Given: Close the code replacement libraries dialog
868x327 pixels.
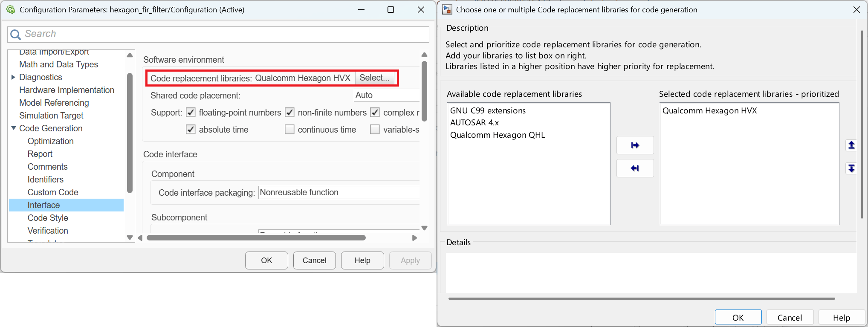Looking at the screenshot, I should click(856, 9).
